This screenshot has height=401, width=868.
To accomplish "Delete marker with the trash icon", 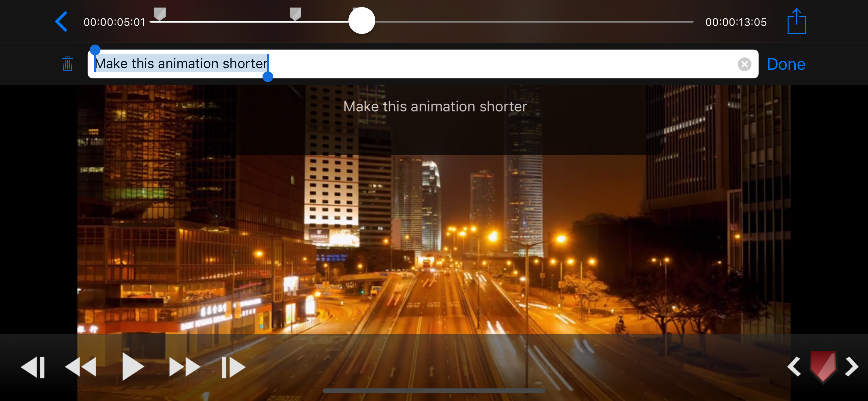I will [x=67, y=64].
